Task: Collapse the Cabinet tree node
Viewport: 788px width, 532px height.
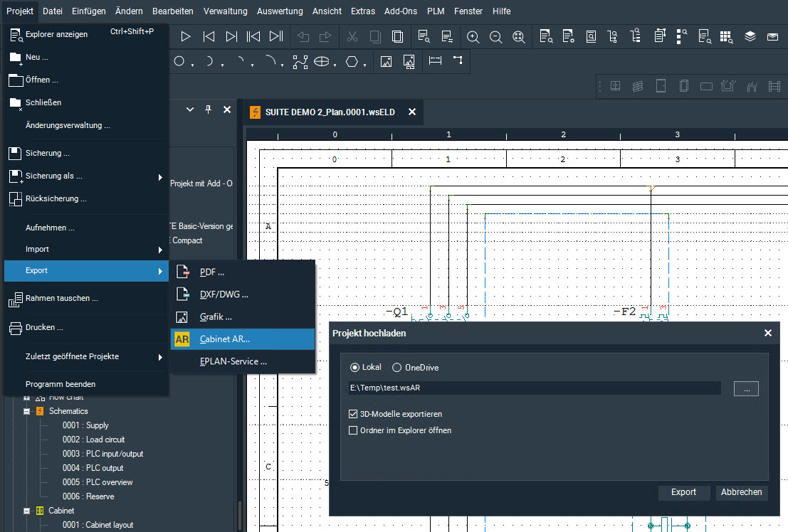Action: pos(26,511)
